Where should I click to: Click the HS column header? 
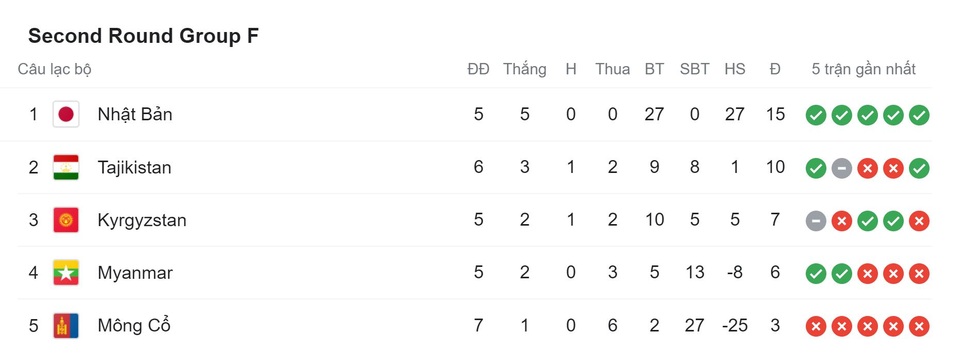(735, 69)
